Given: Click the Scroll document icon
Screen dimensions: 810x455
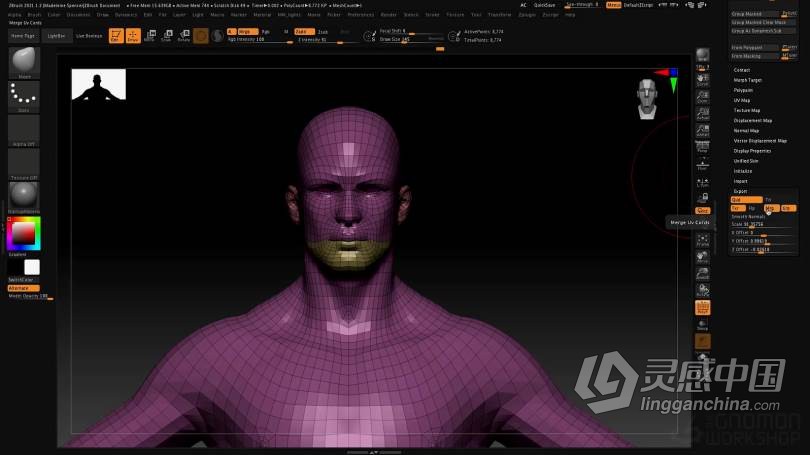Looking at the screenshot, I should 703,79.
